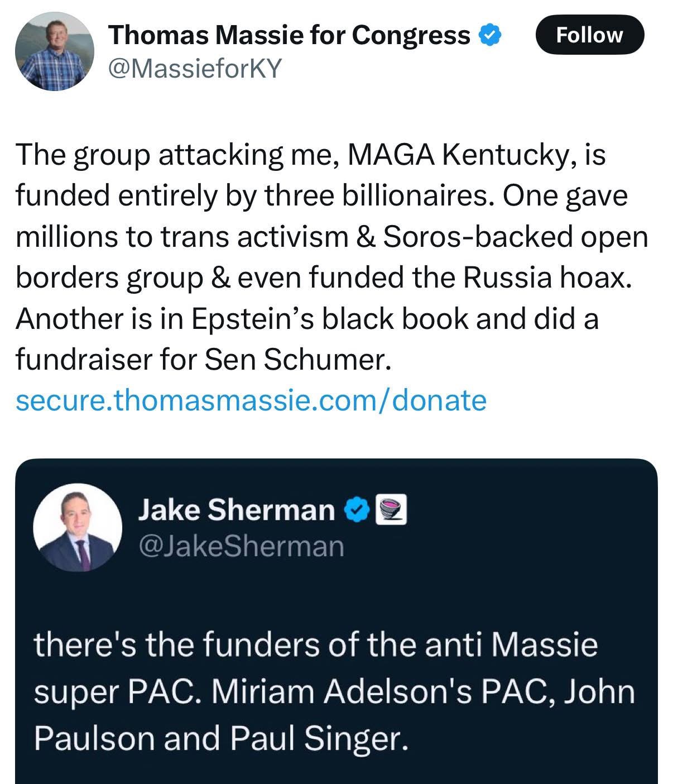The width and height of the screenshot is (673, 784).
Task: Click the @JakeSherman handle
Action: (241, 546)
